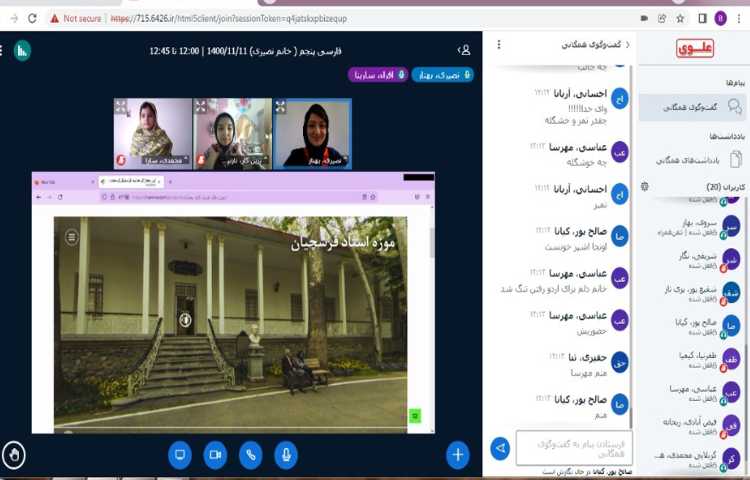Hide public chat via the chevron beside its title
Screen dimensions: 750x480
[x=628, y=44]
